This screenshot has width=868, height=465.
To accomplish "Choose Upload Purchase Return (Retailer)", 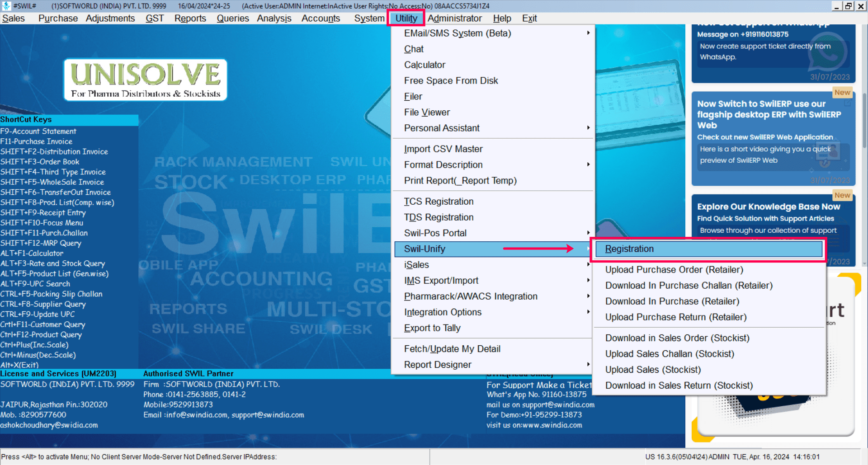I will pos(709,317).
